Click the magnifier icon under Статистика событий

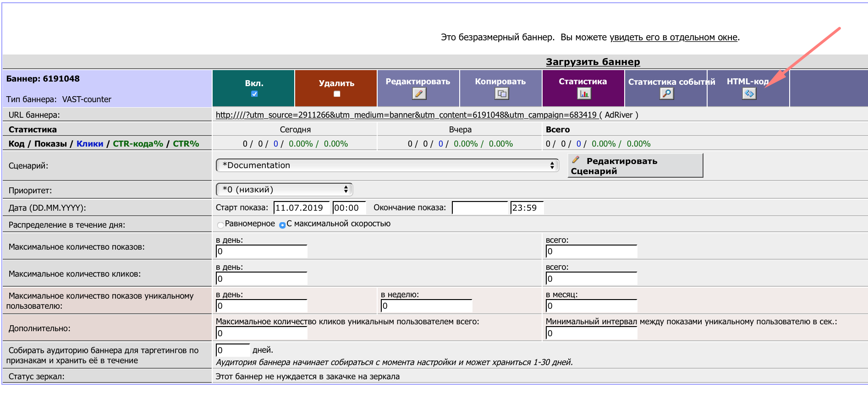coord(667,94)
